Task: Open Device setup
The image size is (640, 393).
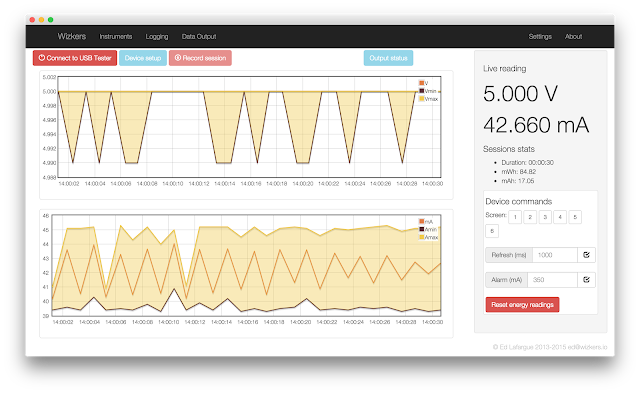Action: coord(143,58)
